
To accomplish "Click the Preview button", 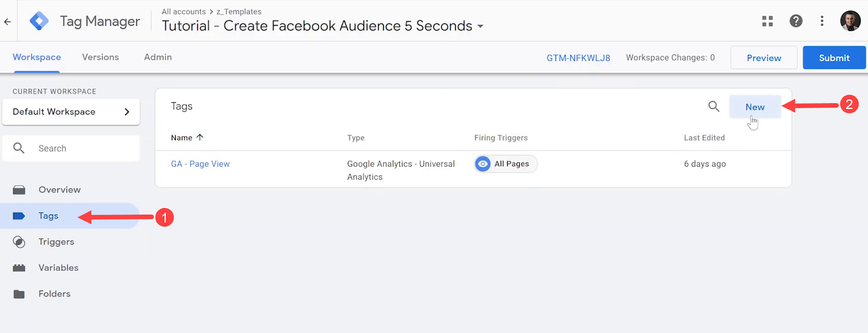I will (764, 58).
